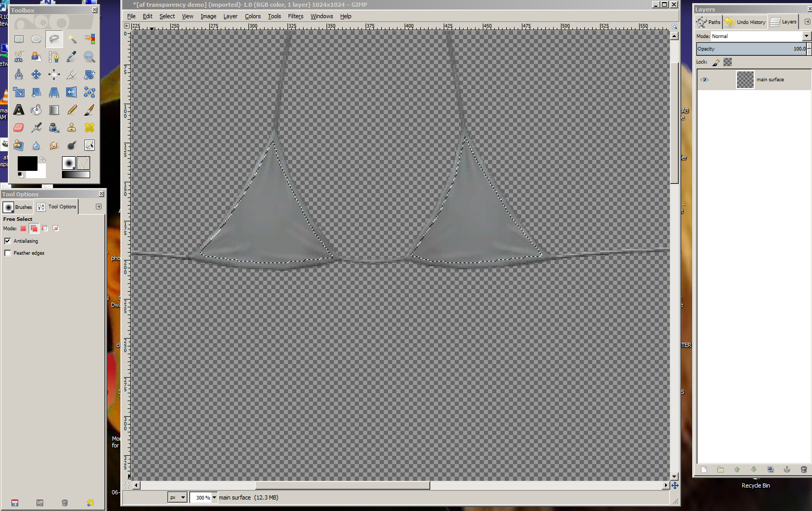The height and width of the screenshot is (511, 812).
Task: Open the Colors menu
Action: pos(253,16)
